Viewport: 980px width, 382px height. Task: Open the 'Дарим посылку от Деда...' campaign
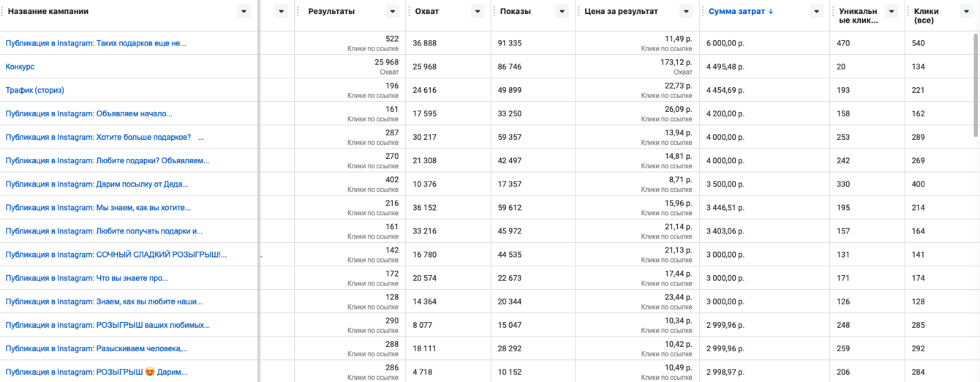97,184
